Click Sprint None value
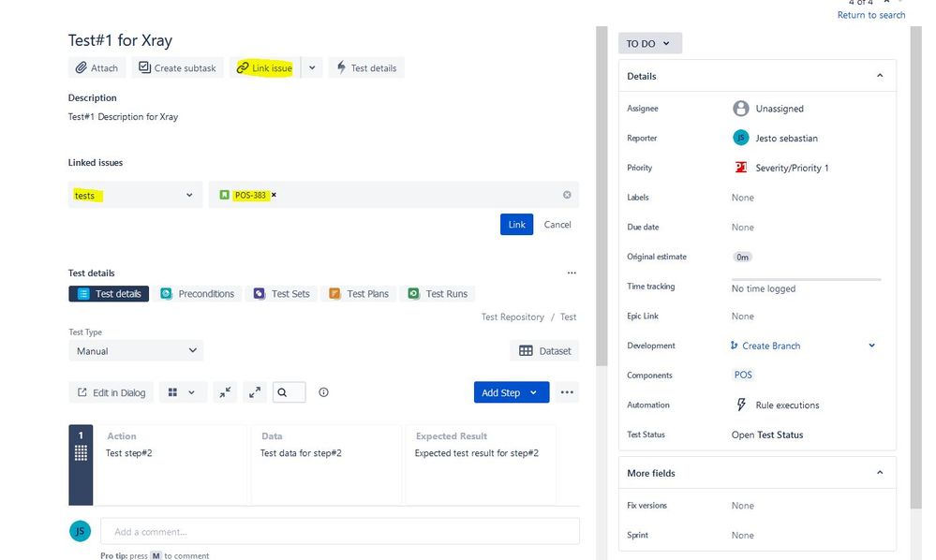 coord(743,536)
